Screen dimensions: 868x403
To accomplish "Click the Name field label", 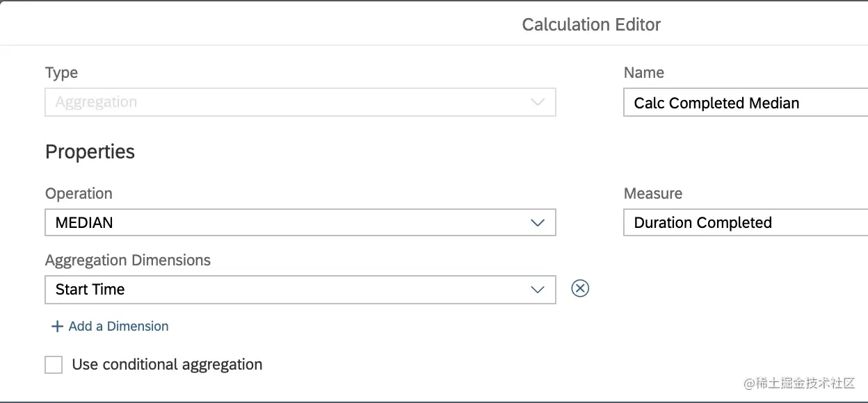I will [x=644, y=73].
